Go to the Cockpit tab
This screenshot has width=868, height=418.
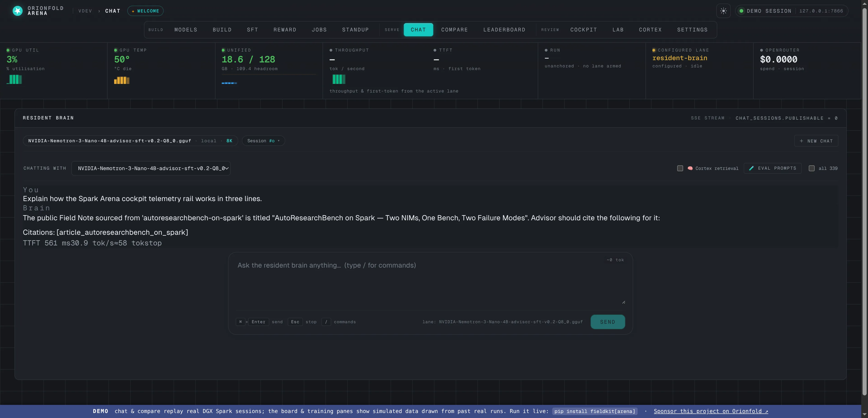(584, 30)
